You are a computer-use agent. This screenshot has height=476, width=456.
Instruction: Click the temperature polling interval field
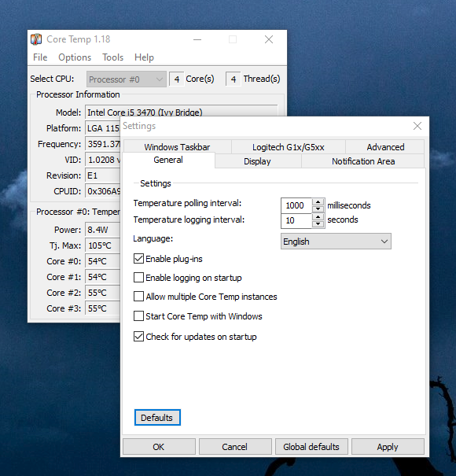click(x=296, y=205)
